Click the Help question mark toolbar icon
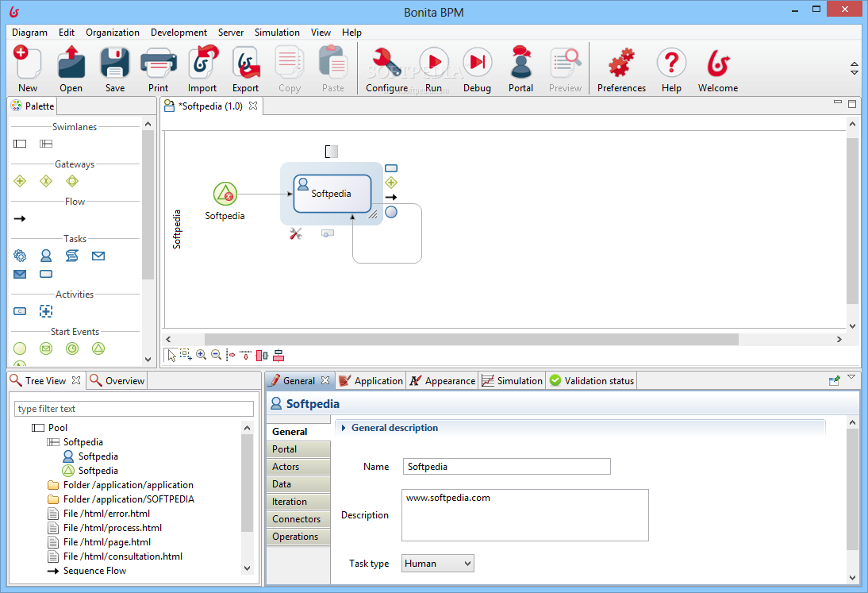The image size is (868, 593). click(x=671, y=63)
